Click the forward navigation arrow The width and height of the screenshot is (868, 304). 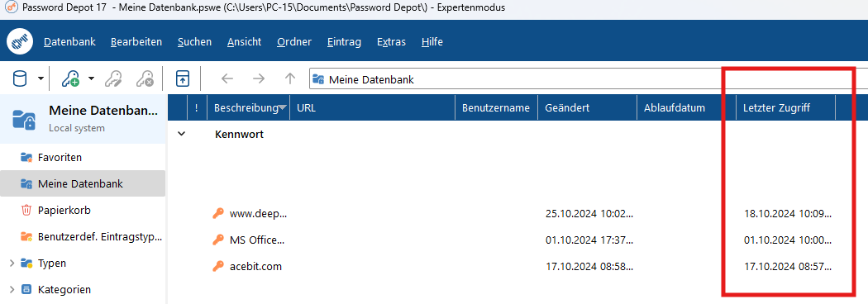pyautogui.click(x=259, y=79)
